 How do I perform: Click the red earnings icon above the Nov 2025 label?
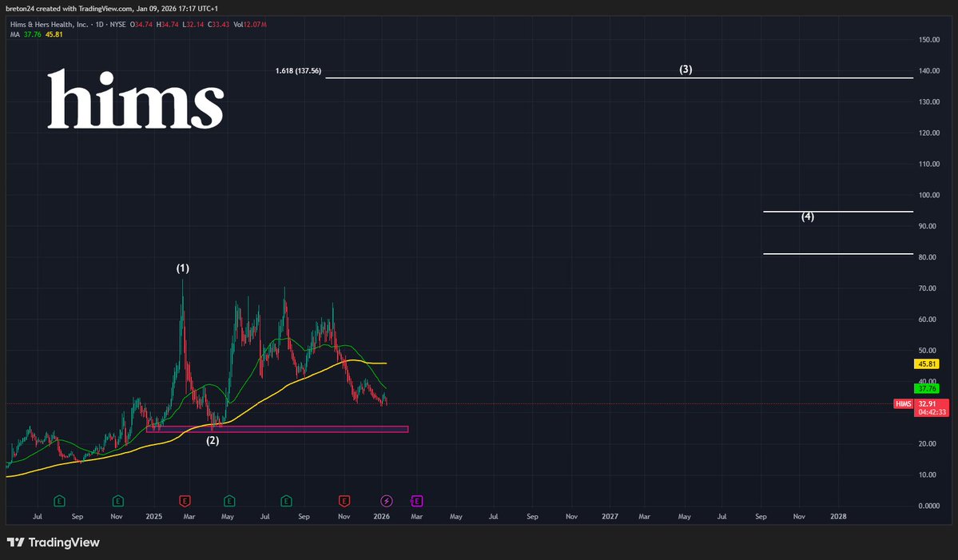tap(344, 501)
